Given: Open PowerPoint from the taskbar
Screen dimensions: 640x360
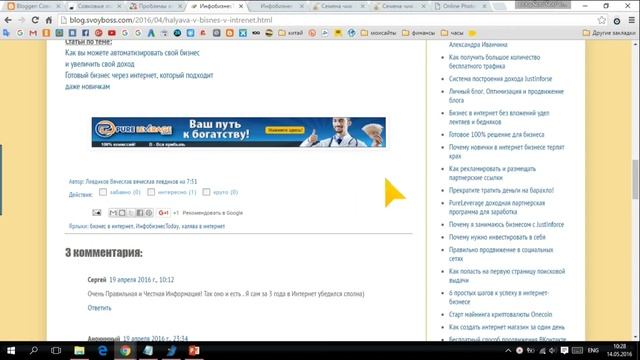Looking at the screenshot, I should 194,351.
